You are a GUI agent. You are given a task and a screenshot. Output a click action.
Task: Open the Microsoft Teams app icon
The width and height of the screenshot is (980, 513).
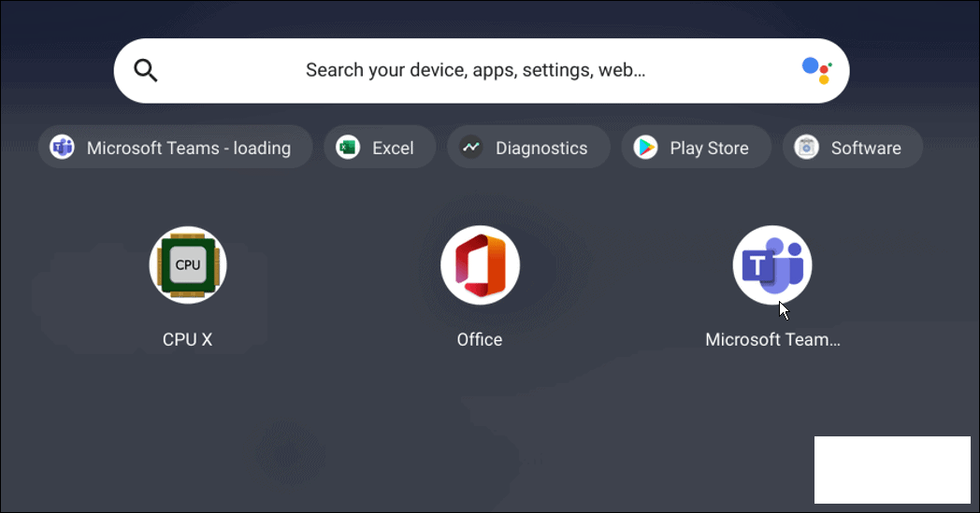point(772,265)
